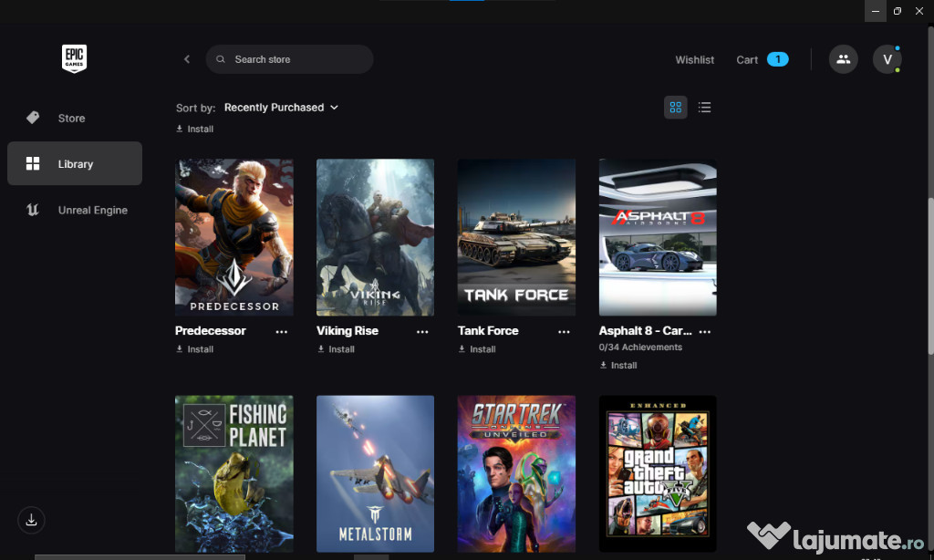Viewport: 934px width, 560px height.
Task: Open the Asphalt 8 game cover
Action: (658, 237)
